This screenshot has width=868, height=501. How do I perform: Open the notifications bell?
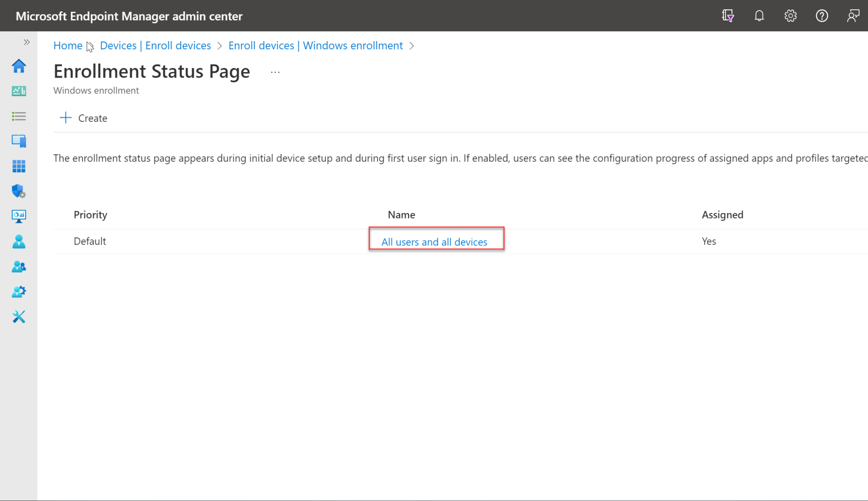[759, 16]
